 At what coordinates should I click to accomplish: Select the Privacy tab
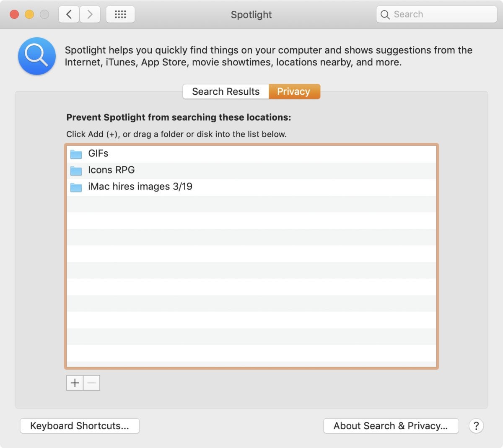(x=294, y=91)
